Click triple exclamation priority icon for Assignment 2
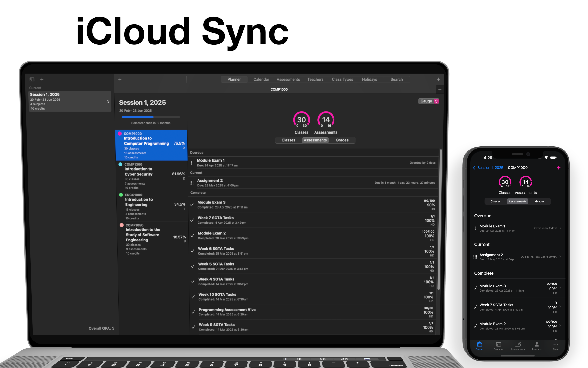The image size is (588, 368). pyautogui.click(x=192, y=183)
